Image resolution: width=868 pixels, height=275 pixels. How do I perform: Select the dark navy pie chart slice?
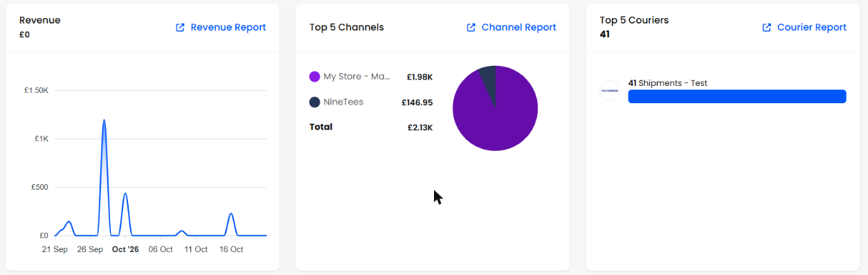coord(489,80)
